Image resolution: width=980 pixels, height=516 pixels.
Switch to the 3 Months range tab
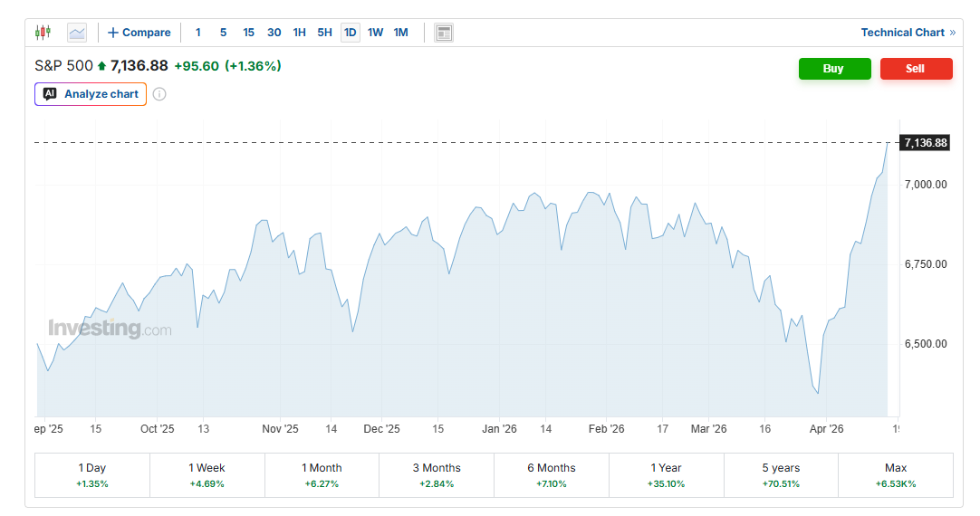pos(437,475)
